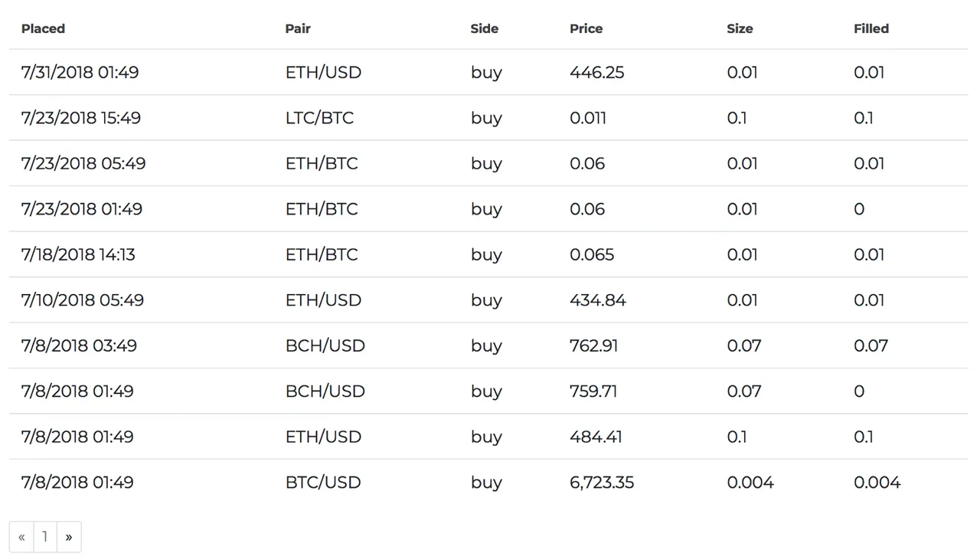Click the Placed column header

coord(43,28)
